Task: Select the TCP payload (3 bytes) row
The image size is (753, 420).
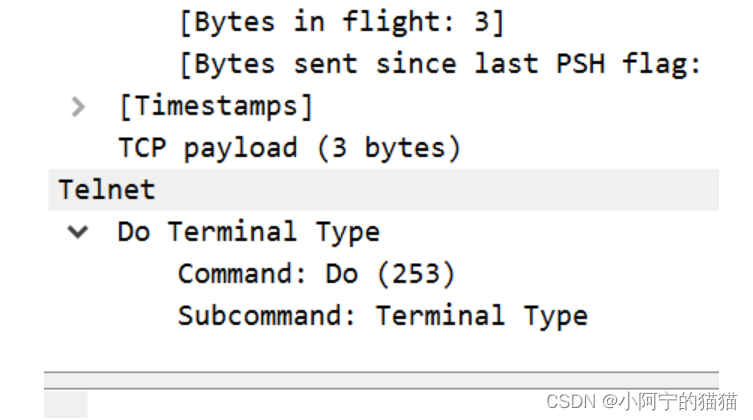Action: pos(290,148)
